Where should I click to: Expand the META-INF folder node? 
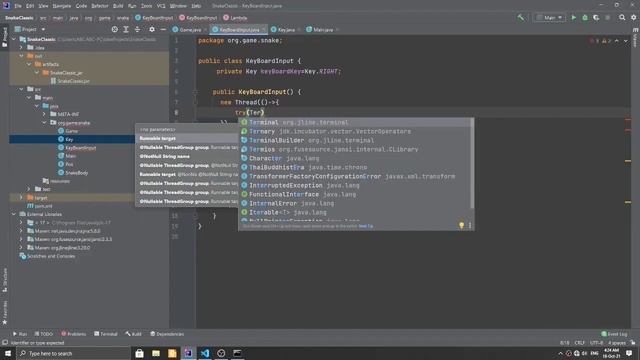(44, 114)
